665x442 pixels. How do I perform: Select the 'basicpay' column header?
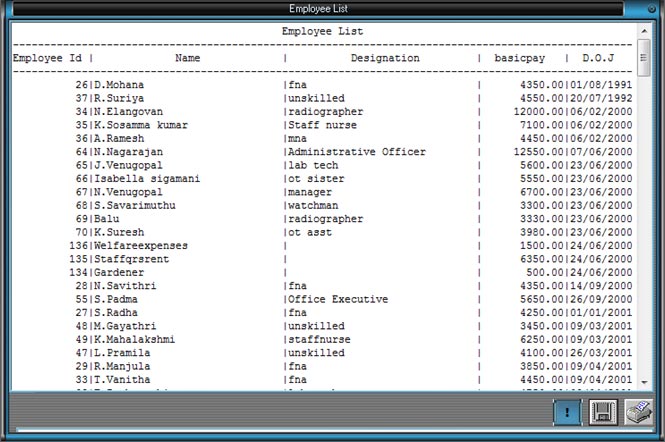[520, 58]
